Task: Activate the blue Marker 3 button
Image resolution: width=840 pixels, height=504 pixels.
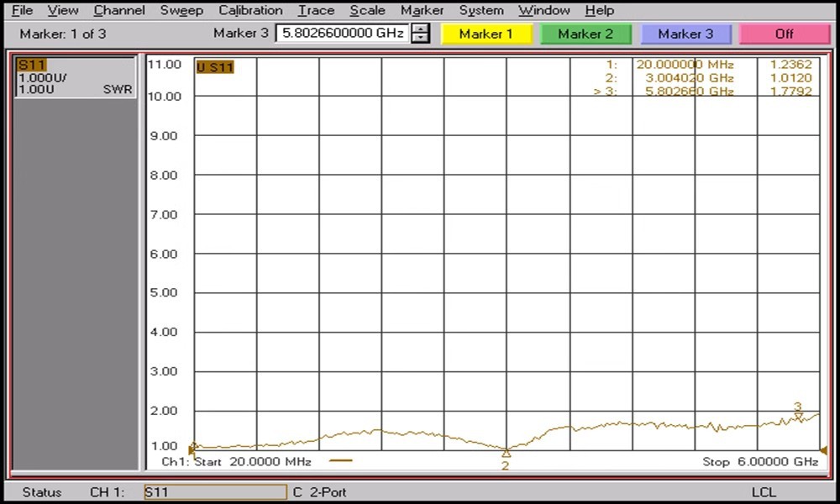Action: [x=685, y=34]
